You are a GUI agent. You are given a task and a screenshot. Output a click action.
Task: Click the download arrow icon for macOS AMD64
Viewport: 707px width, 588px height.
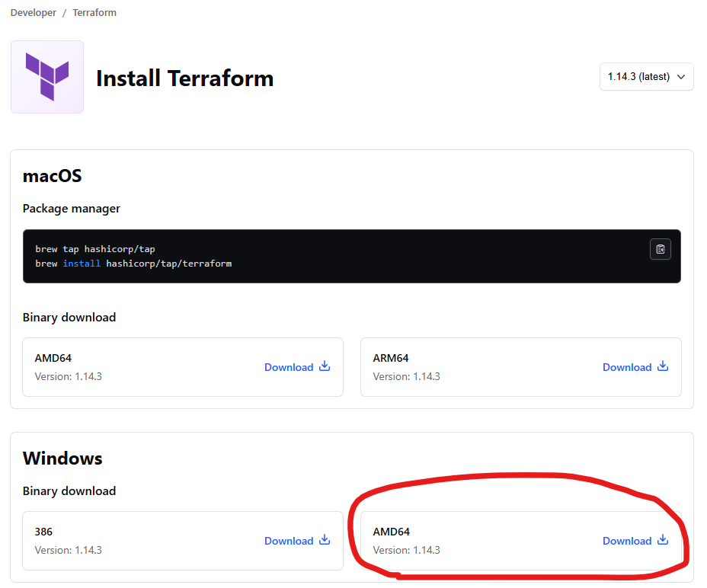coord(325,366)
